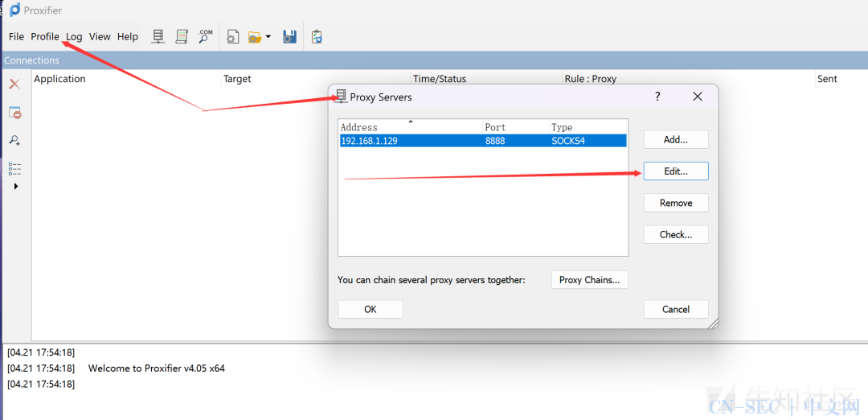Click the Add... button
The width and height of the screenshot is (868, 420).
tap(676, 140)
